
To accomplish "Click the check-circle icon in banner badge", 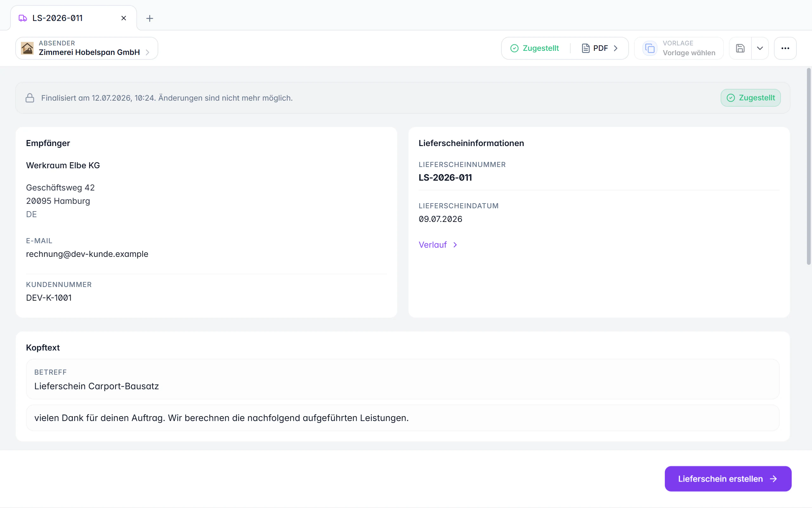I will pos(731,98).
